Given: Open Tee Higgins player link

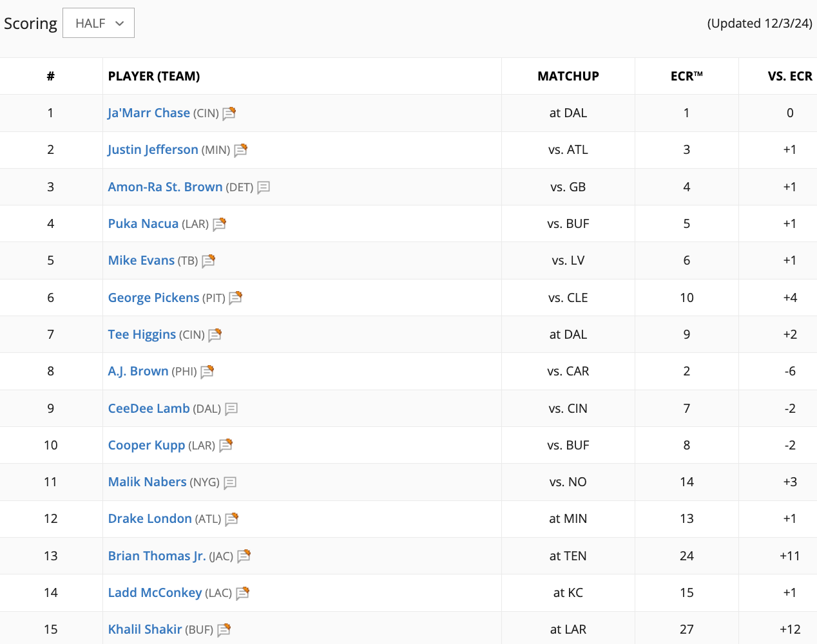Looking at the screenshot, I should pyautogui.click(x=142, y=334).
